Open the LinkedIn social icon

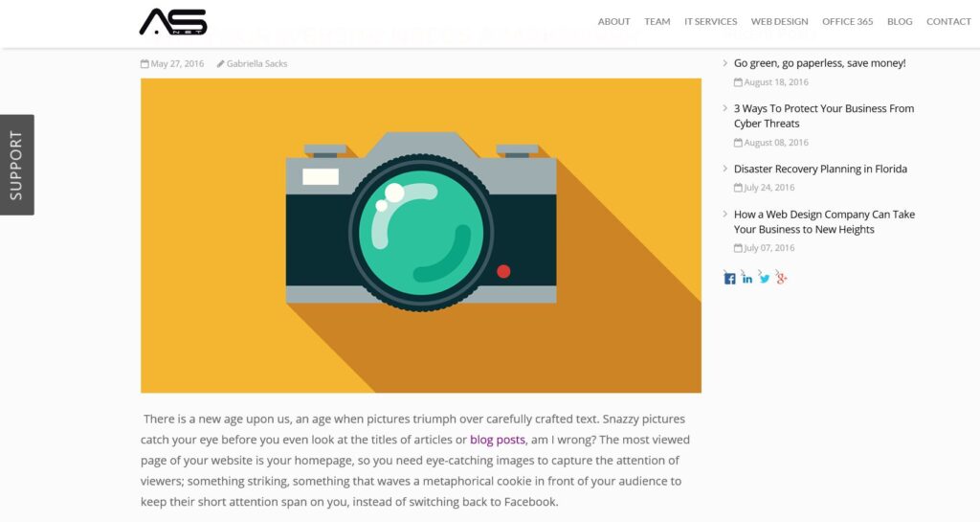(747, 279)
